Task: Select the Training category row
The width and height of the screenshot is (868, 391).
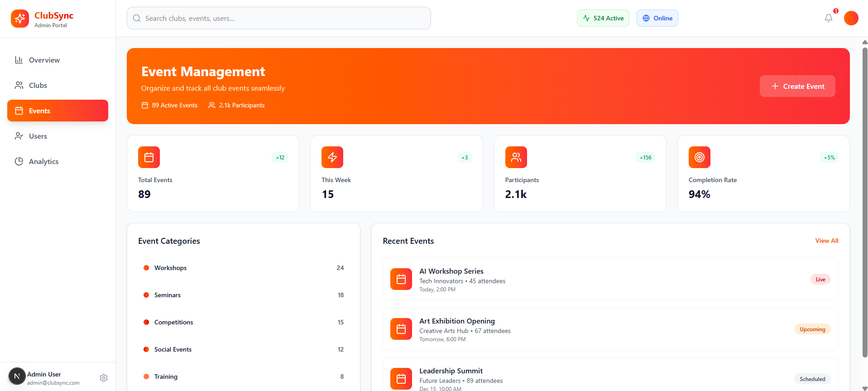Action: [x=244, y=377]
